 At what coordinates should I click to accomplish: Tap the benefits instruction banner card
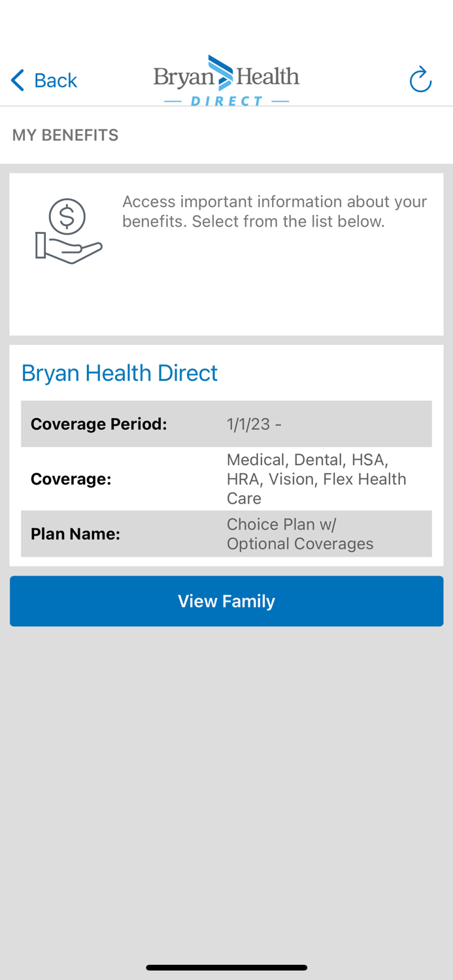tap(226, 253)
